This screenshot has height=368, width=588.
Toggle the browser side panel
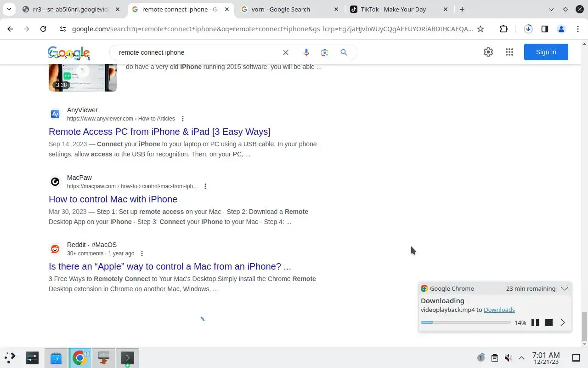point(545,29)
